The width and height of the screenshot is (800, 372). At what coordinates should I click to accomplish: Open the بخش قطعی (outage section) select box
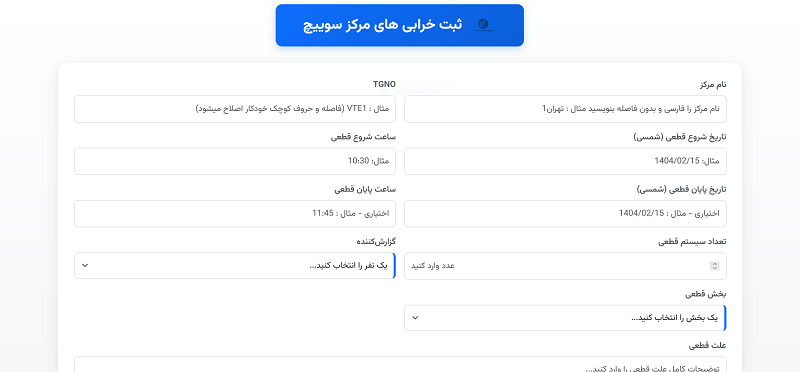[x=565, y=318]
